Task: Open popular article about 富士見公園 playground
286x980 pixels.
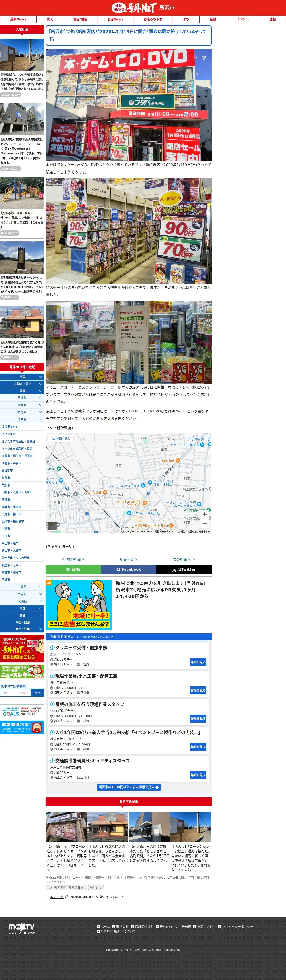Action: [22, 206]
